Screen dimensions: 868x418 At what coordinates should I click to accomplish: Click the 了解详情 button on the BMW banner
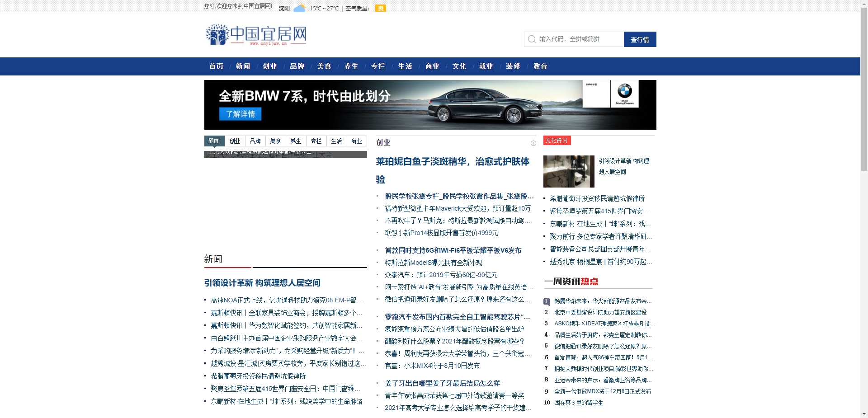click(x=241, y=114)
